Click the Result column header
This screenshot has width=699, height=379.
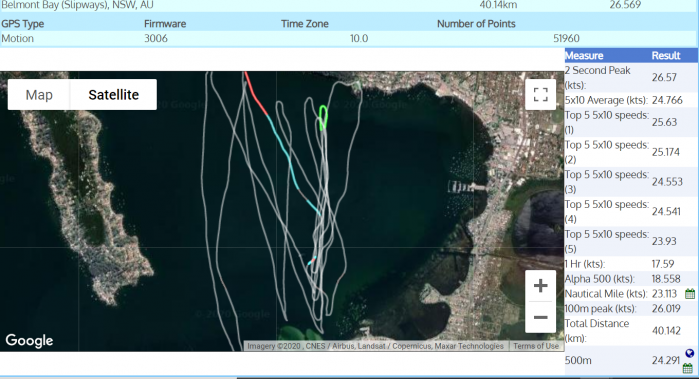click(x=666, y=56)
